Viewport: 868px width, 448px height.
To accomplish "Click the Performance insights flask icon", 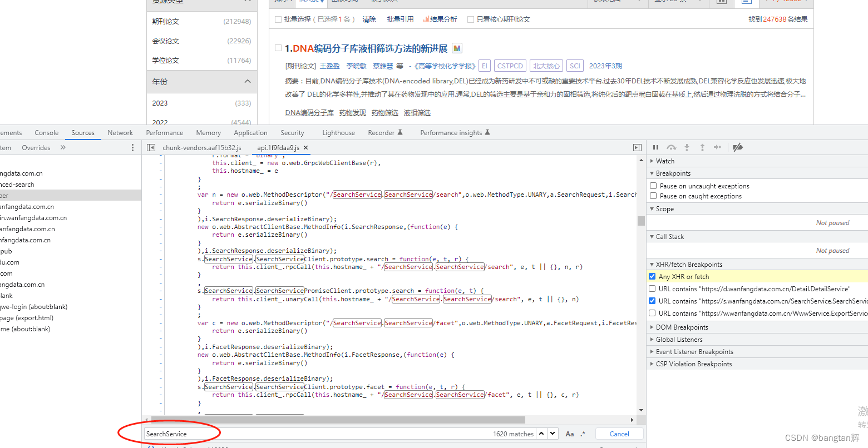I will [x=487, y=133].
